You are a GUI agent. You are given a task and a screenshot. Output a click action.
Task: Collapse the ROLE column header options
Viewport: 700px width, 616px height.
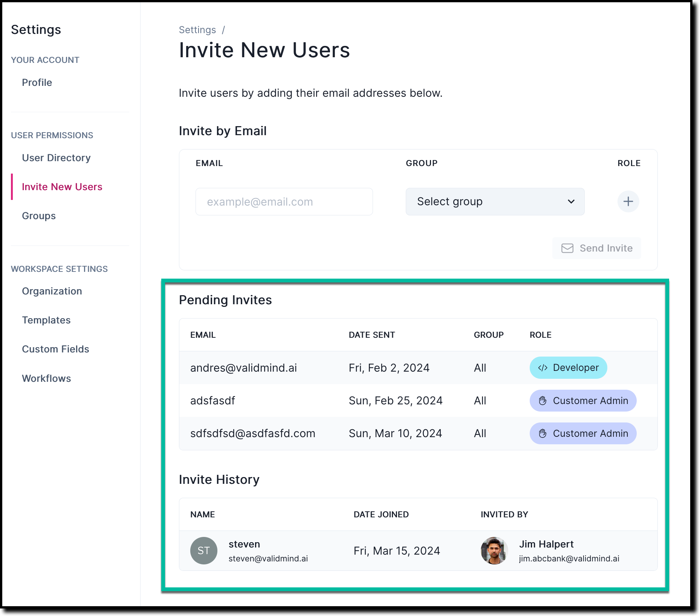pyautogui.click(x=541, y=335)
